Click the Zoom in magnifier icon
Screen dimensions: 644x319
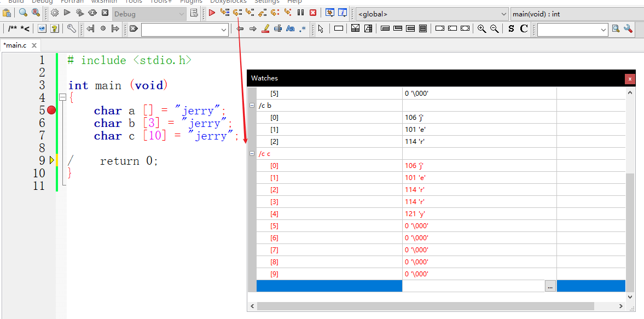[481, 29]
